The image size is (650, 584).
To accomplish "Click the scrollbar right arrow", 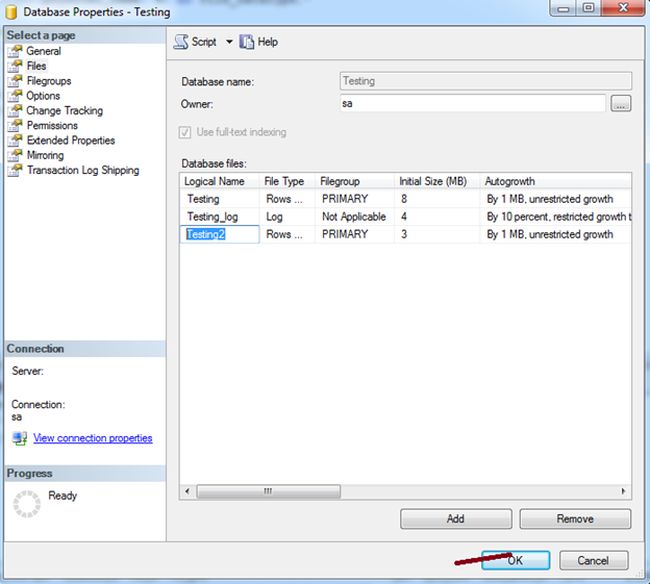I will click(x=623, y=492).
